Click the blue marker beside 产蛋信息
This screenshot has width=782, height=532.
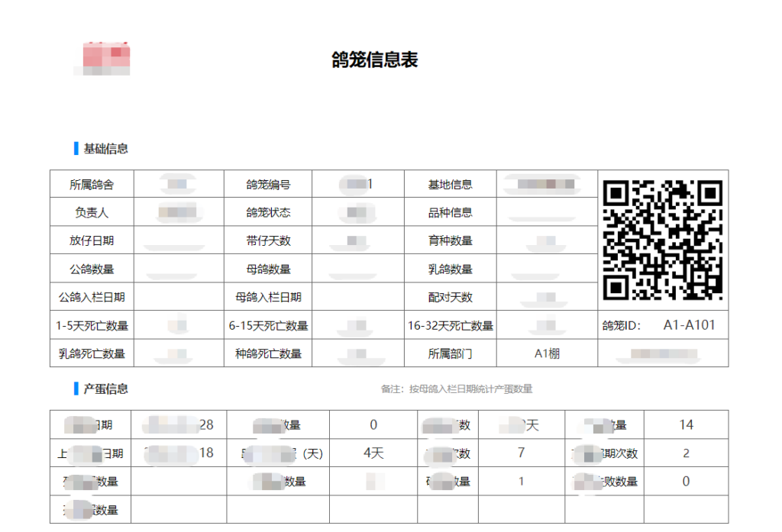pyautogui.click(x=76, y=389)
